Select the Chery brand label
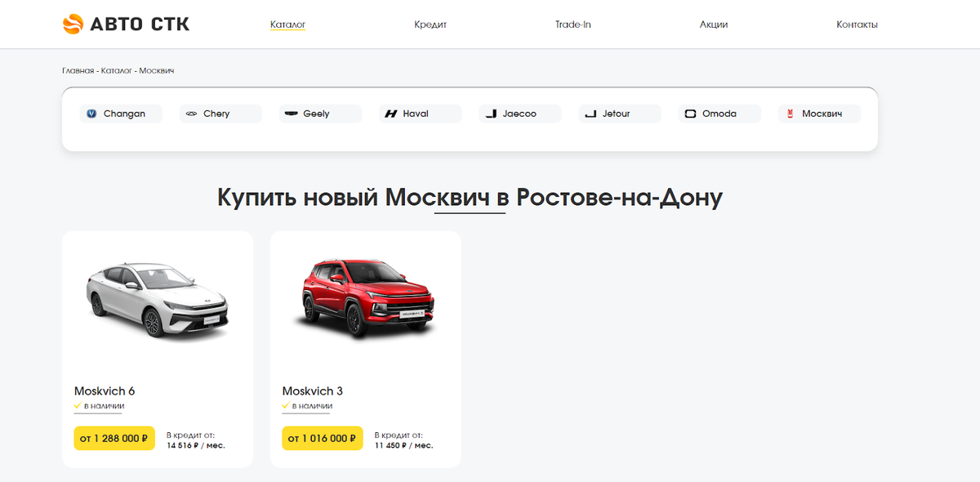Screen dimensions: 980x482 [x=216, y=114]
